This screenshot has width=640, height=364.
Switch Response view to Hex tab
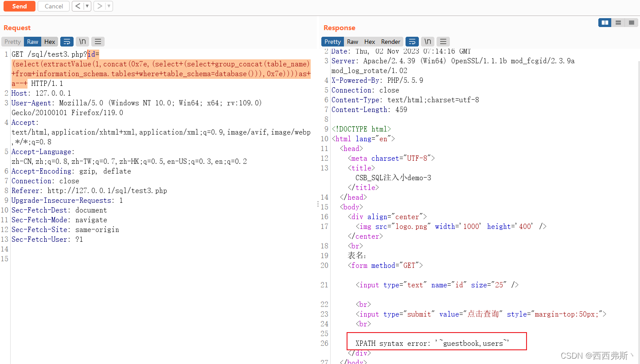tap(370, 42)
